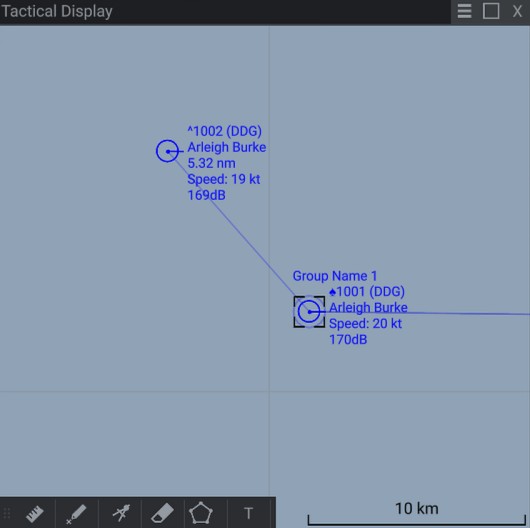Viewport: 530px width, 528px height.
Task: Close the Tactical Display panel
Action: [517, 11]
